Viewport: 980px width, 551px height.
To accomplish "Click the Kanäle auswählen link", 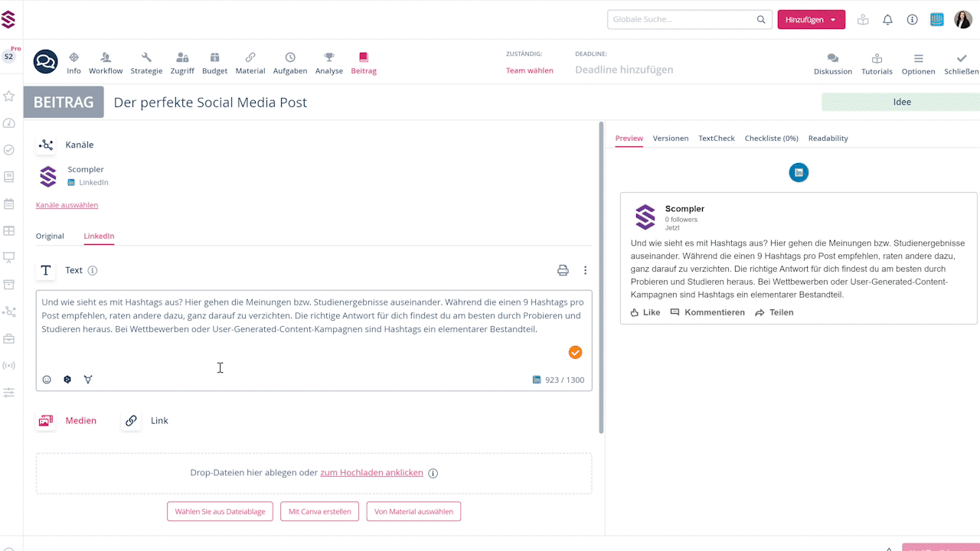I will [x=67, y=205].
